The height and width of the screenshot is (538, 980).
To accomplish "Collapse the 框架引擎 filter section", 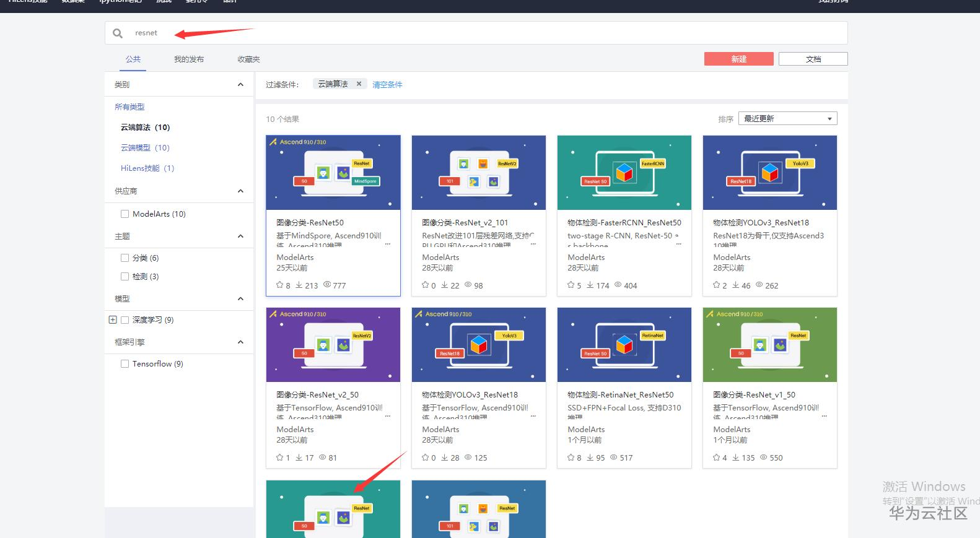I will coord(240,342).
